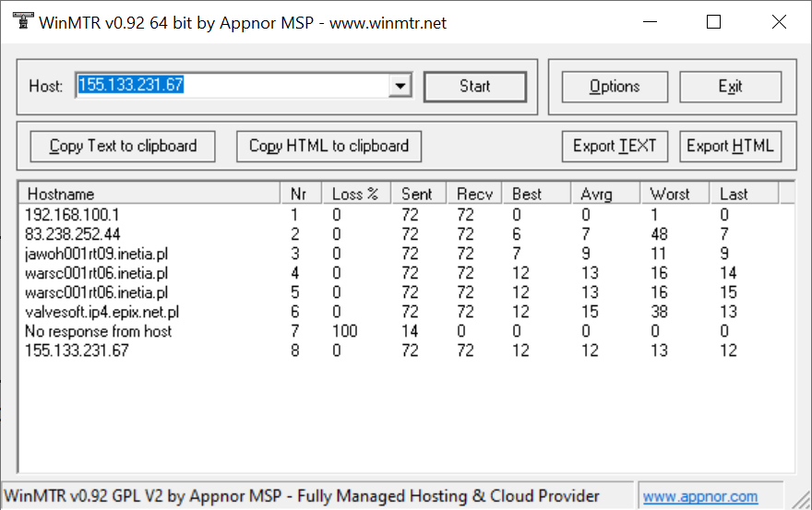
Task: Click the Worst column header
Action: (675, 194)
